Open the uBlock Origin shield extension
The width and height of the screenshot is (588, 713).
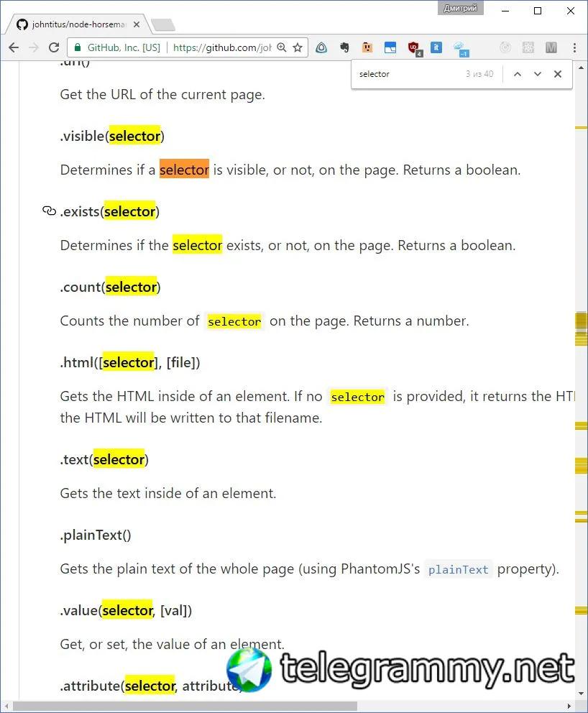click(414, 47)
